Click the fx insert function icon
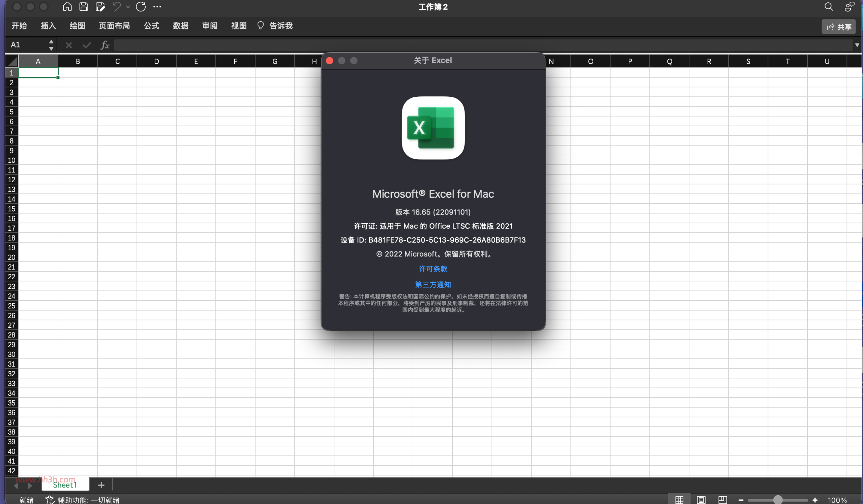 tap(105, 45)
